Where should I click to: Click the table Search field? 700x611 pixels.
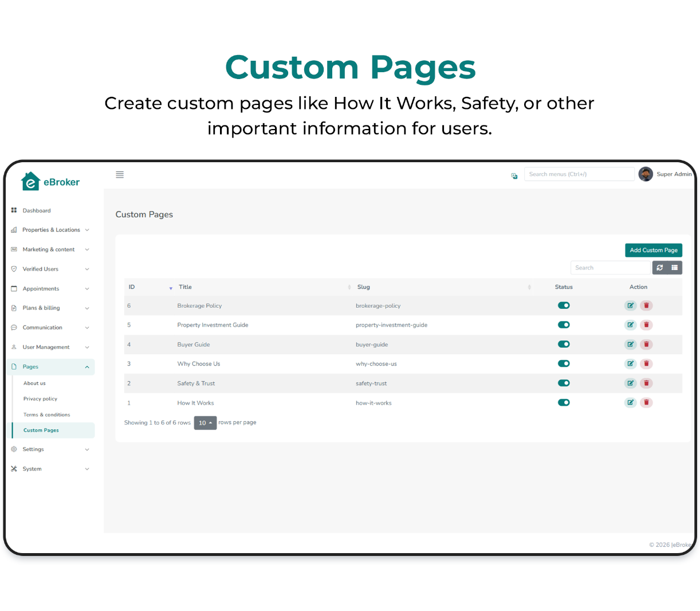click(610, 267)
